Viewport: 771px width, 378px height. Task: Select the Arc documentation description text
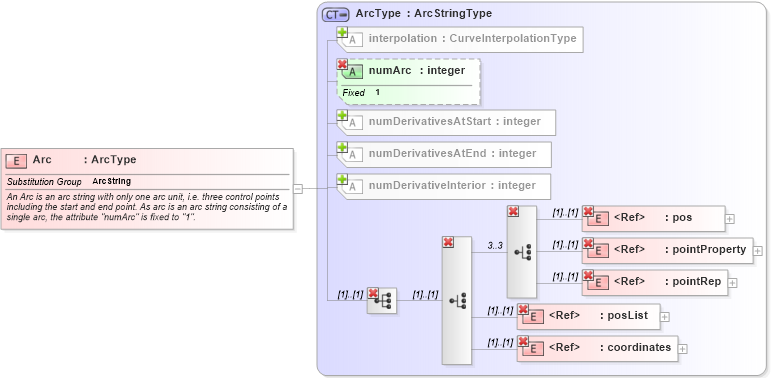point(147,207)
